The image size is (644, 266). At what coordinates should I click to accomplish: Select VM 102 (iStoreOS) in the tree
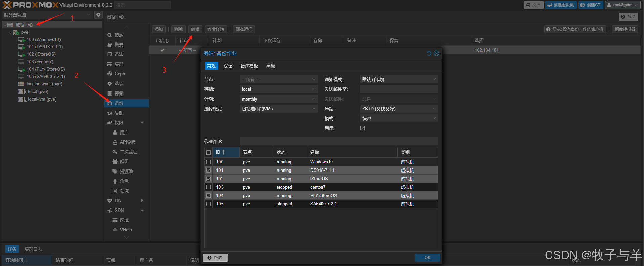pyautogui.click(x=41, y=54)
